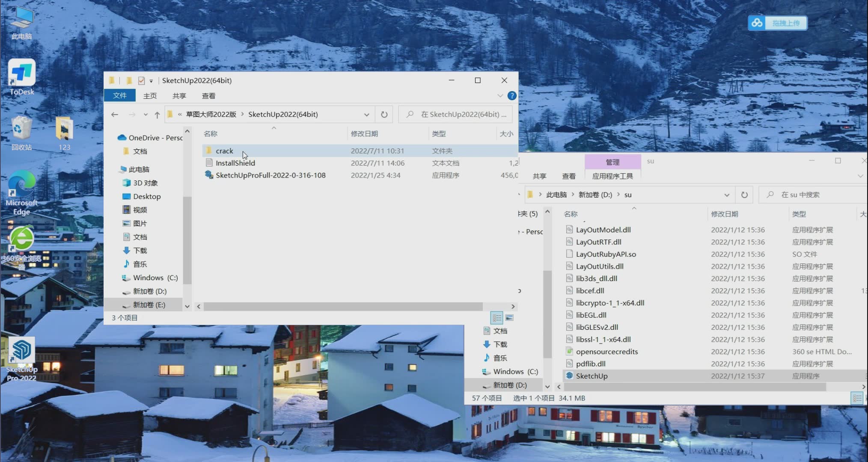Viewport: 868px width, 462px height.
Task: Expand address bar dropdown in su window
Action: click(x=727, y=195)
